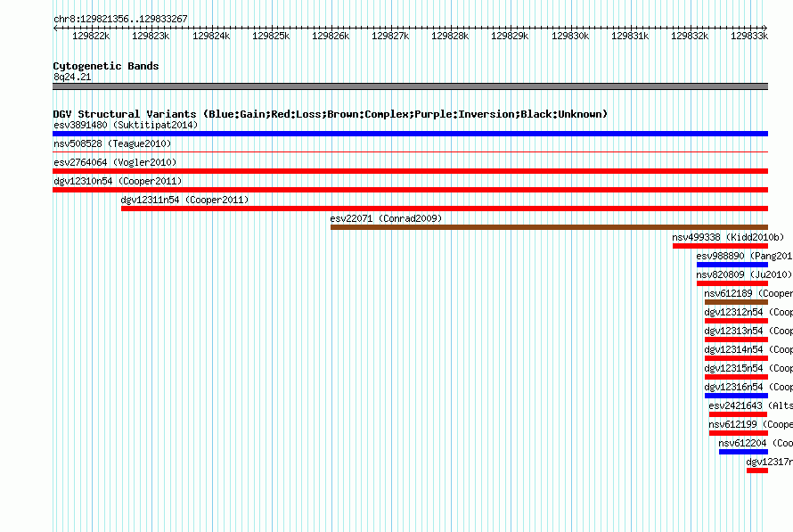The width and height of the screenshot is (793, 532).
Task: Open esv988890 variant label
Action: pyautogui.click(x=745, y=256)
